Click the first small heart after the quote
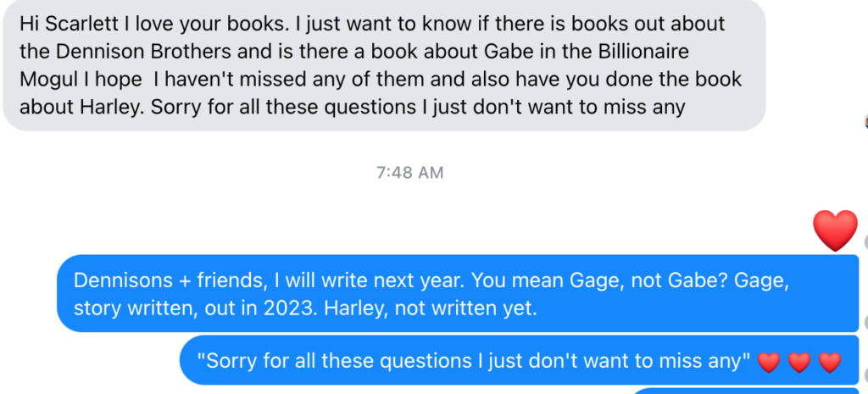The height and width of the screenshot is (394, 868). [x=768, y=363]
